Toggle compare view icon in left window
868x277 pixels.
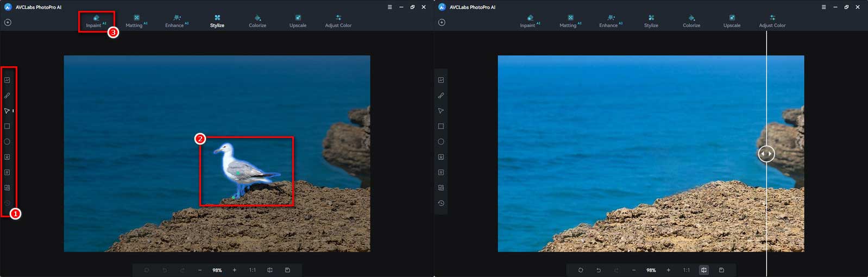[x=270, y=270]
